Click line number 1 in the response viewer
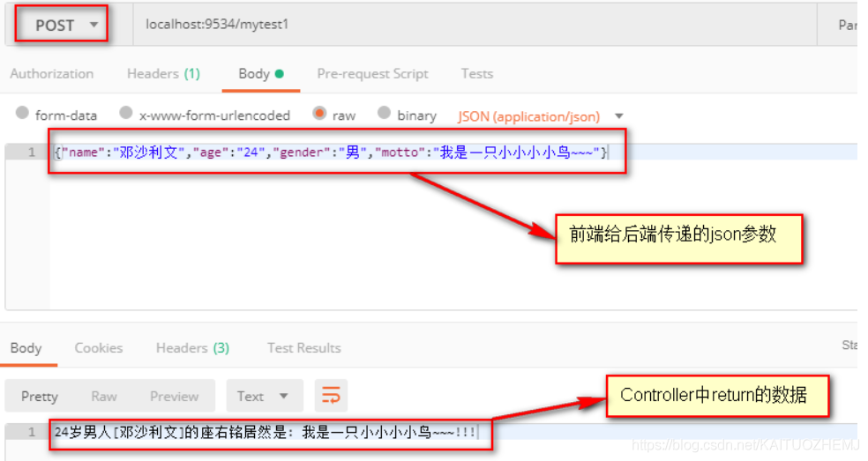This screenshot has height=461, width=868. pos(32,432)
